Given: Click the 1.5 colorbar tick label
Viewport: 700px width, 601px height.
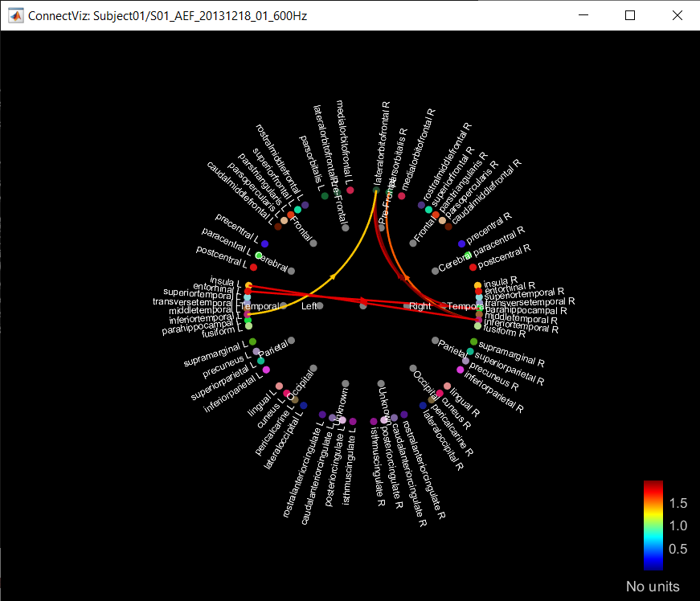Looking at the screenshot, I should click(678, 503).
